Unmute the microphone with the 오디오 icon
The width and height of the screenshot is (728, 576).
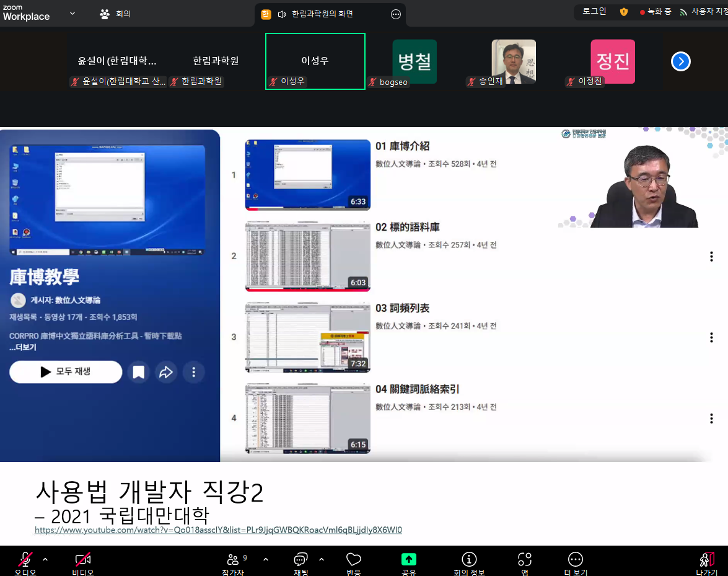25,560
